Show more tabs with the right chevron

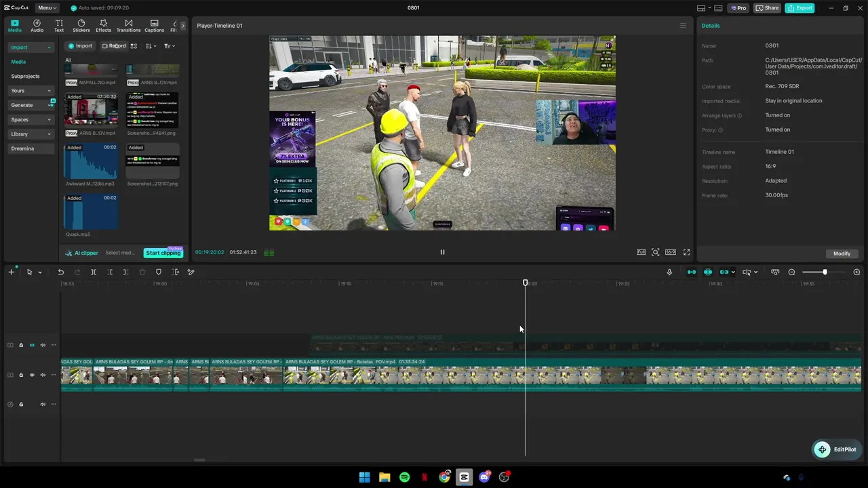182,26
